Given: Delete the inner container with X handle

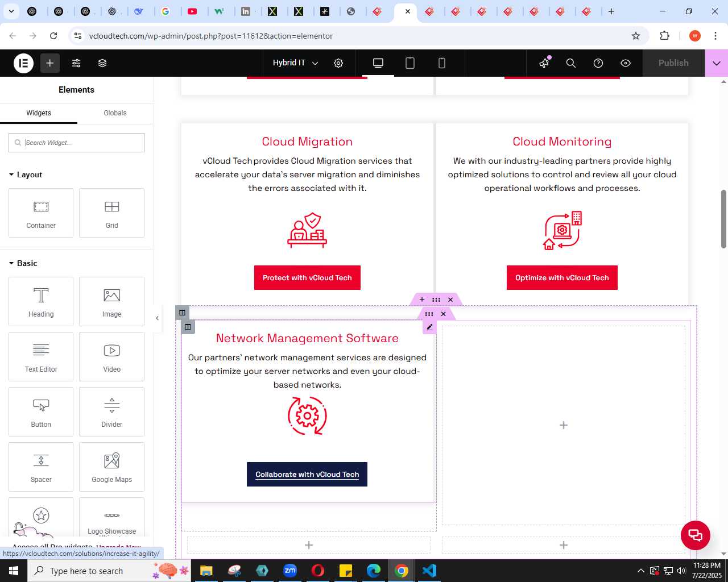Looking at the screenshot, I should 444,314.
